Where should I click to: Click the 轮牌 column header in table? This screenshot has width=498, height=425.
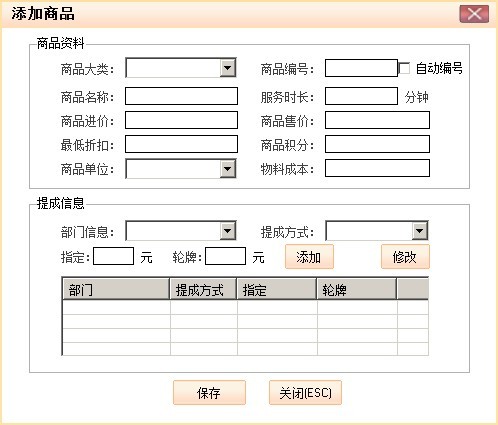pyautogui.click(x=356, y=290)
